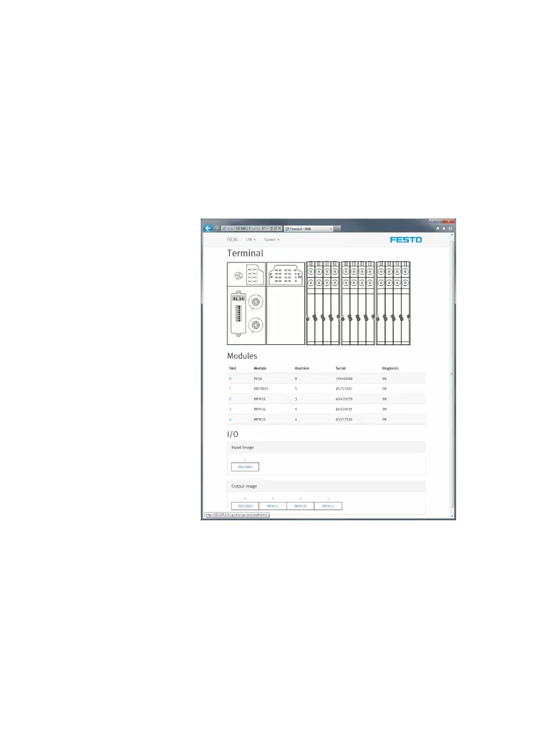
Task: Select the second MPA valve block graphic
Action: 358,303
